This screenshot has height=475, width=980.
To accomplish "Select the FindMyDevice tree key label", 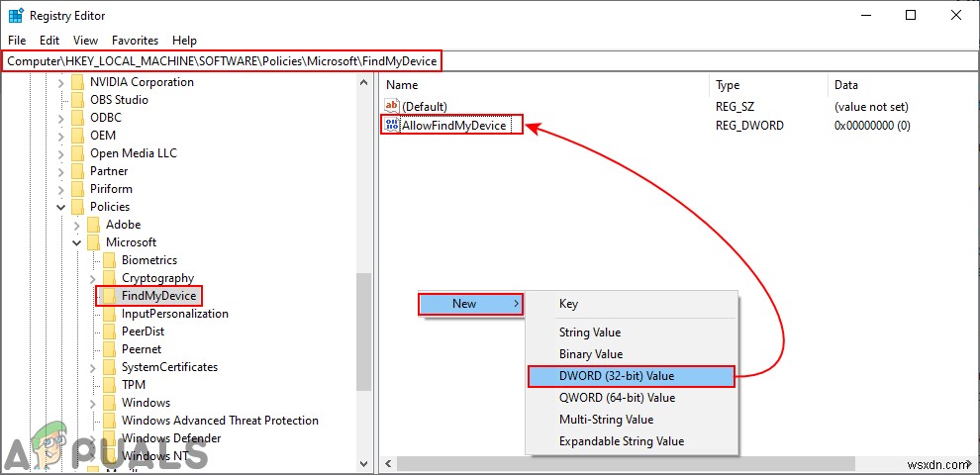I will pyautogui.click(x=158, y=296).
